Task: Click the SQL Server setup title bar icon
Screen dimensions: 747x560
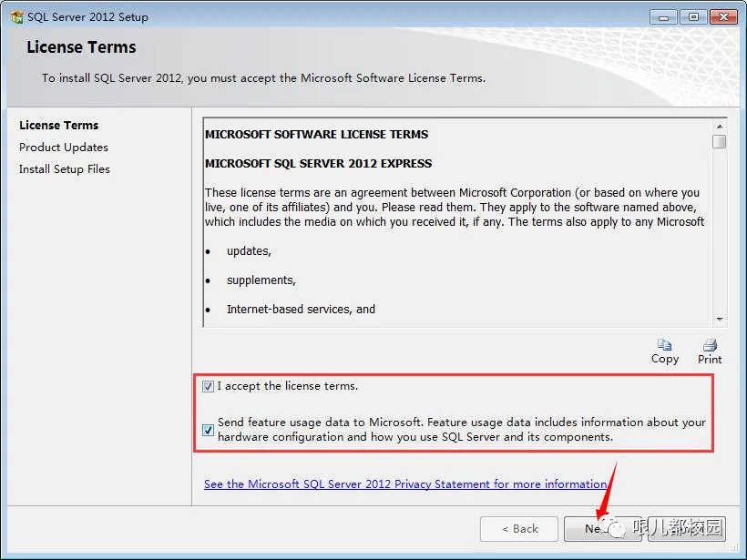Action: 16,16
